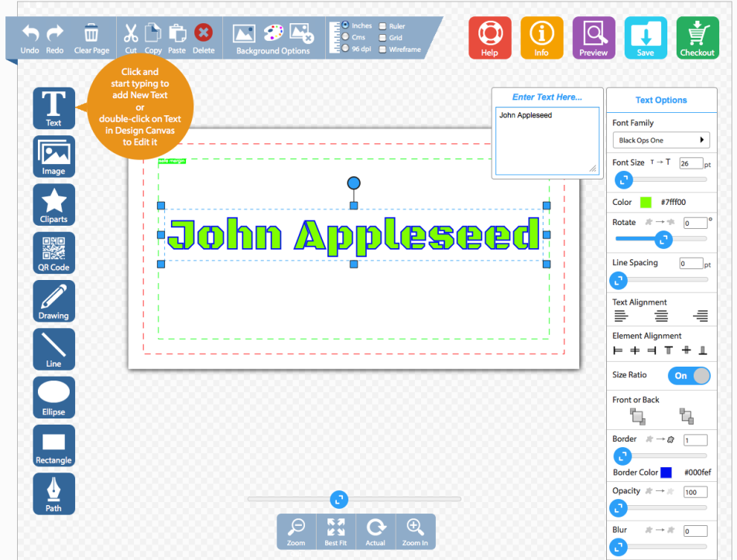This screenshot has height=560, width=737.
Task: Align text center
Action: [x=661, y=316]
